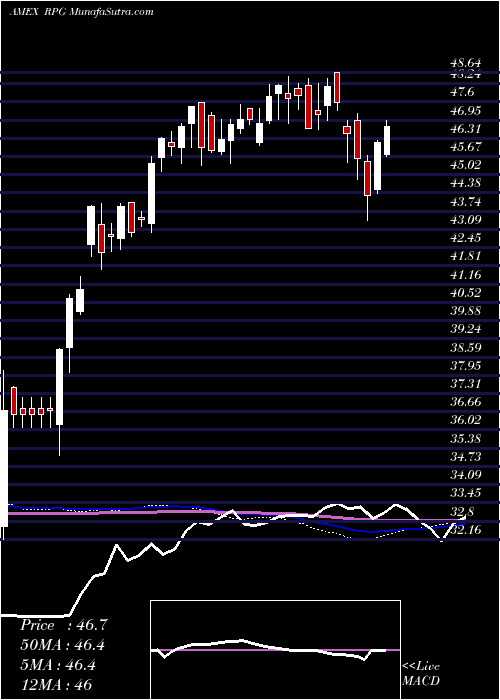
Task: Select the 33.45 price level label
Action: (465, 493)
